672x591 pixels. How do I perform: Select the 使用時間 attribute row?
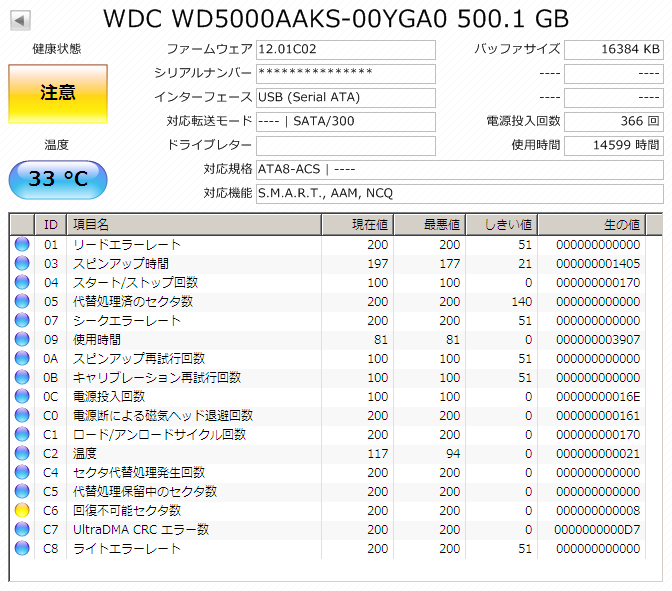(328, 339)
